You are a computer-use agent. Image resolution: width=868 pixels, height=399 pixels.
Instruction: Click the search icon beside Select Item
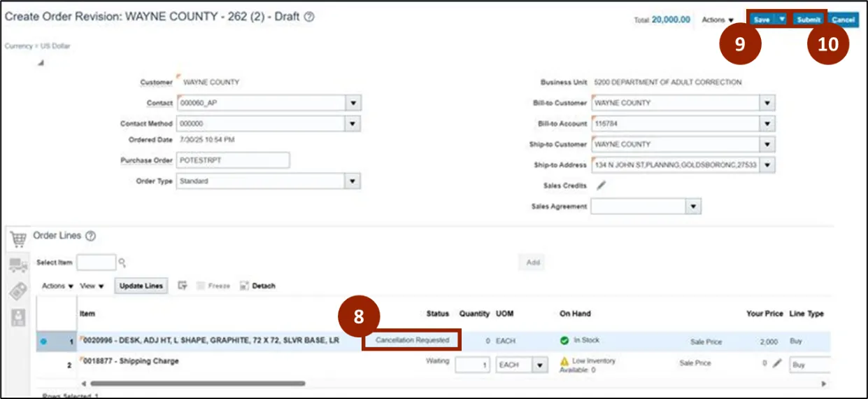122,262
